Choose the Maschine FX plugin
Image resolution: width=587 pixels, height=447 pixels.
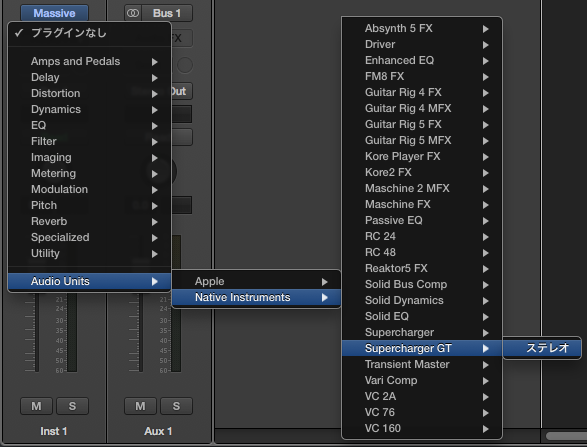422,204
